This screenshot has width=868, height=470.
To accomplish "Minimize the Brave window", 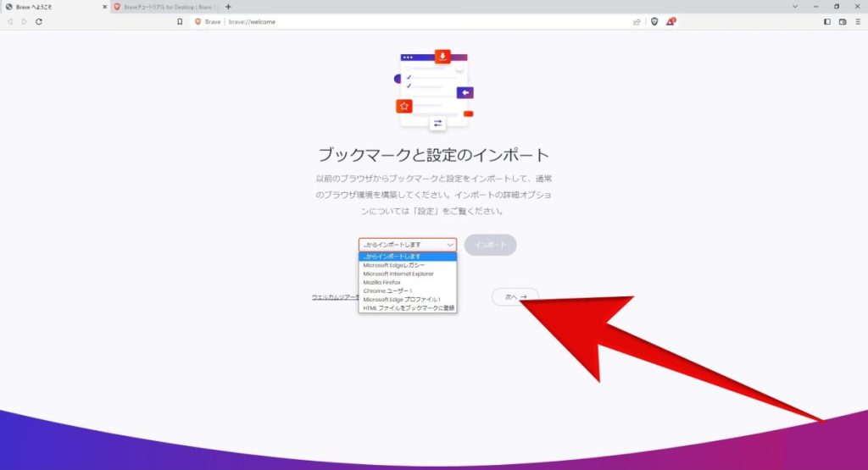I will pos(816,7).
